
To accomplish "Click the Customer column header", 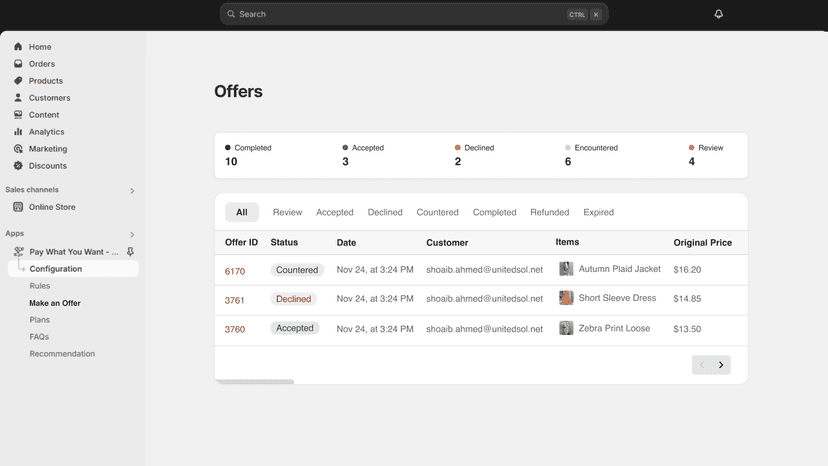I will coord(447,243).
